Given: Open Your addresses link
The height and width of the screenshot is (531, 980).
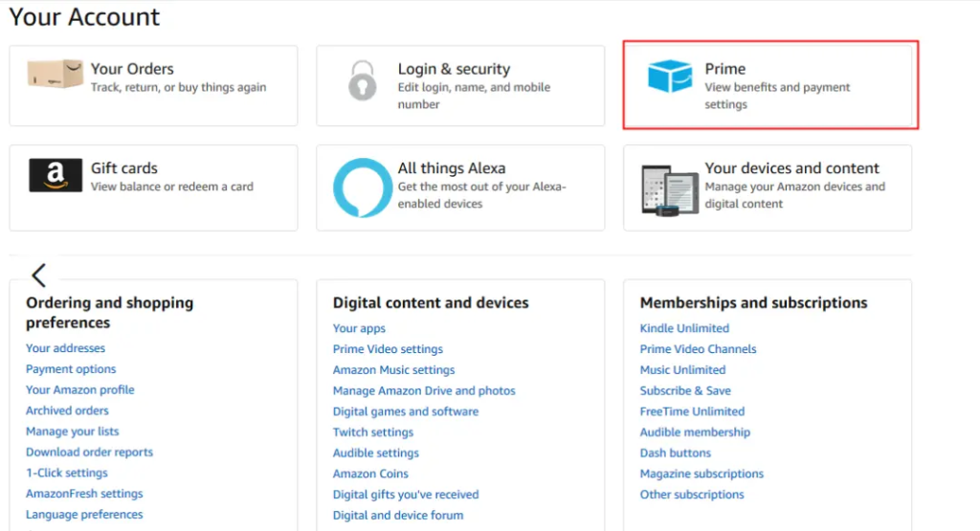Looking at the screenshot, I should click(66, 348).
